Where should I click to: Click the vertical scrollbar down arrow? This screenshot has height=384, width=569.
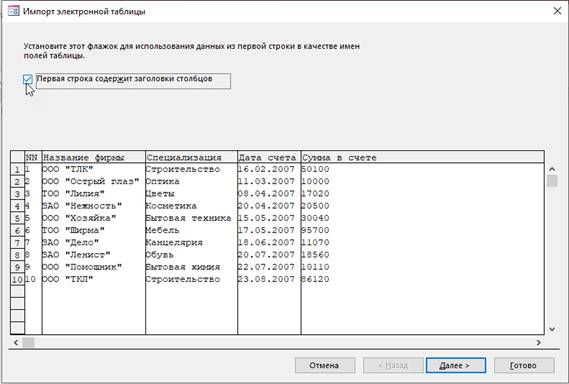click(552, 329)
